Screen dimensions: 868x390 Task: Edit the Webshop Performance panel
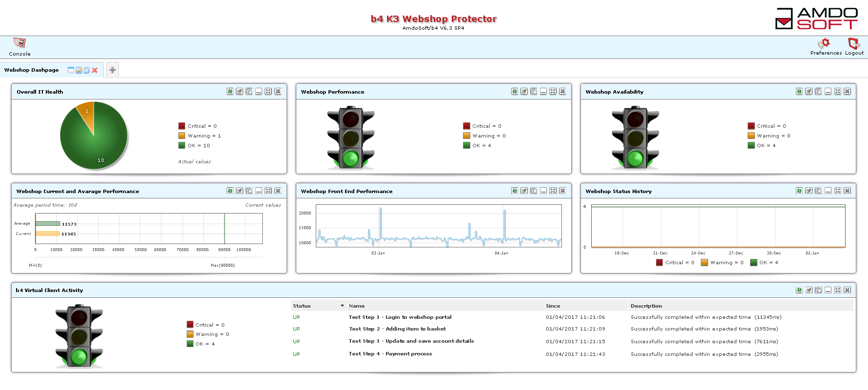tap(524, 91)
